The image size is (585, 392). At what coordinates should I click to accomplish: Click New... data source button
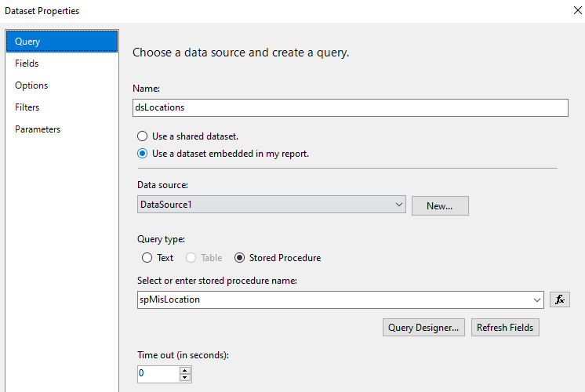coord(440,206)
